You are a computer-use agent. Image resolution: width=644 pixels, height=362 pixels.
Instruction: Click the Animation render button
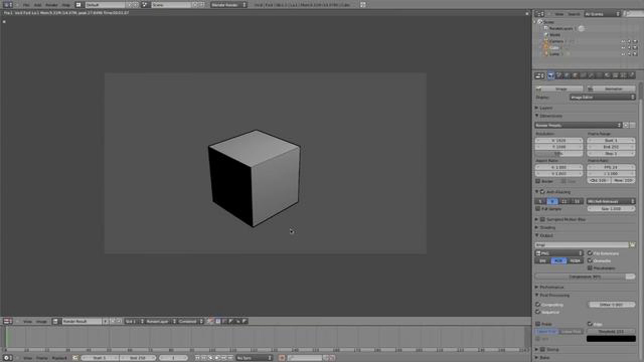pos(611,89)
